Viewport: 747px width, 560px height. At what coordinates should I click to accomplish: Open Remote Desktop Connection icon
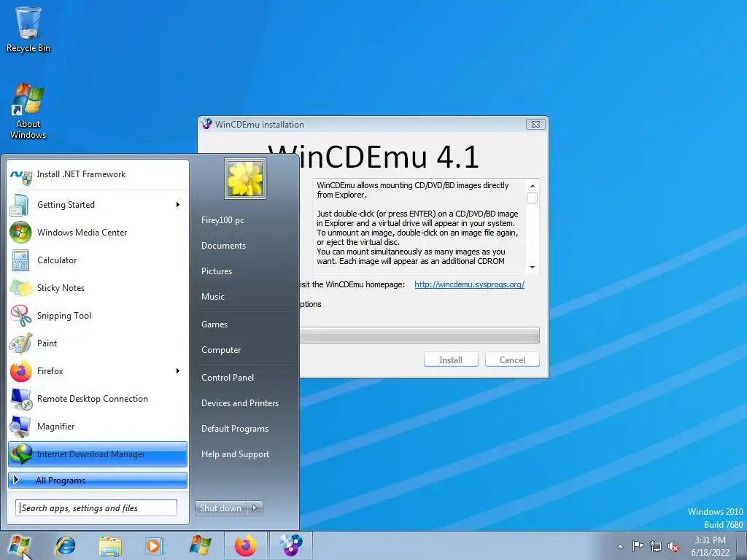point(21,399)
